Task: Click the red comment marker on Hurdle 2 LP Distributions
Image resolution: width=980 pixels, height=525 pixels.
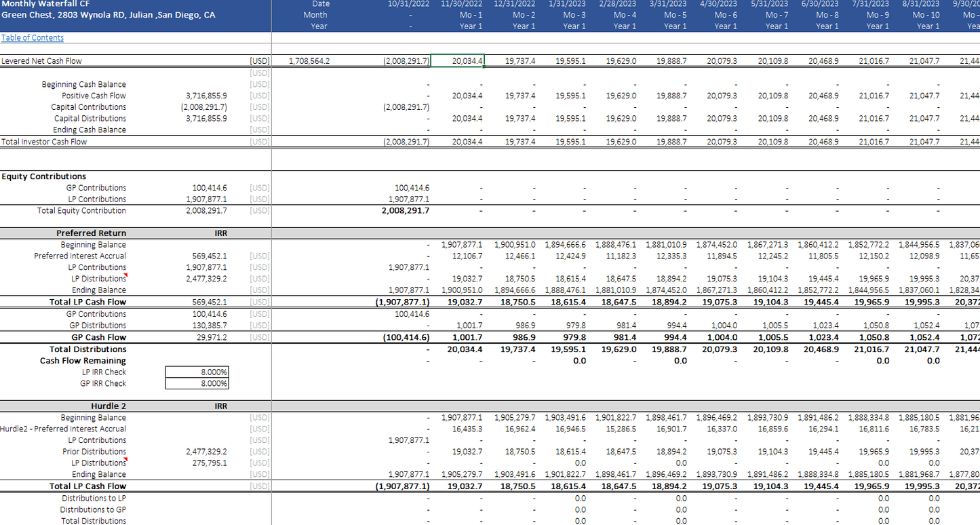Action: point(125,460)
